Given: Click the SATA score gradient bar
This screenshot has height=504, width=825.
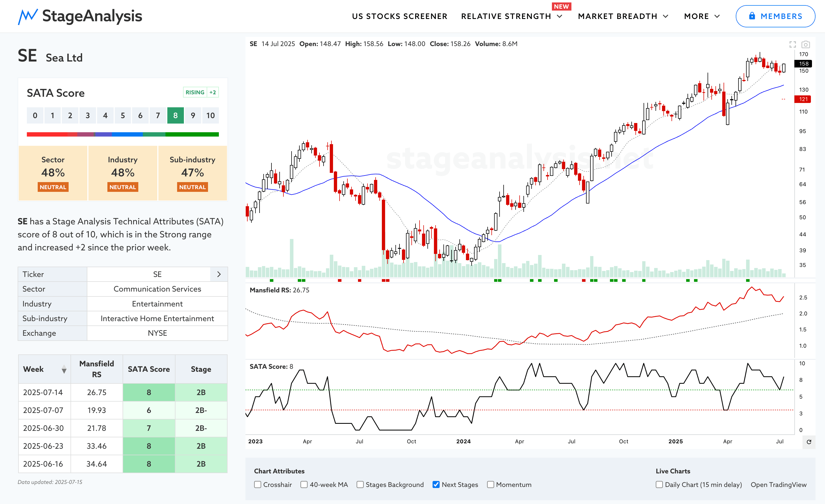Looking at the screenshot, I should tap(123, 134).
